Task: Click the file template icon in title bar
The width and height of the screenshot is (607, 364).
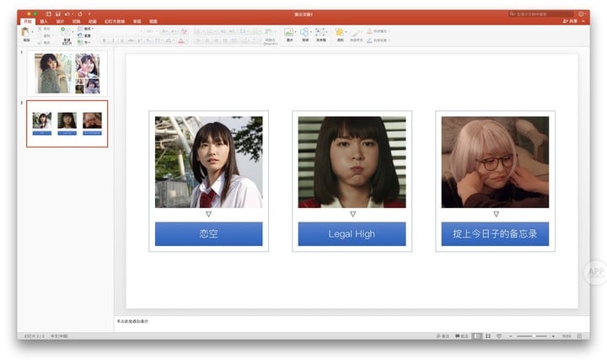Action: [x=48, y=14]
